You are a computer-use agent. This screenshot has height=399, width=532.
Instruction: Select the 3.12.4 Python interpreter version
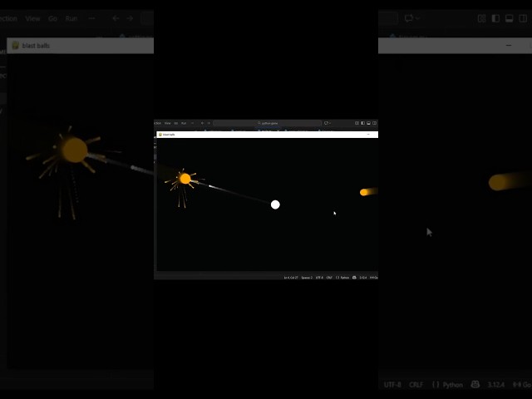click(362, 278)
